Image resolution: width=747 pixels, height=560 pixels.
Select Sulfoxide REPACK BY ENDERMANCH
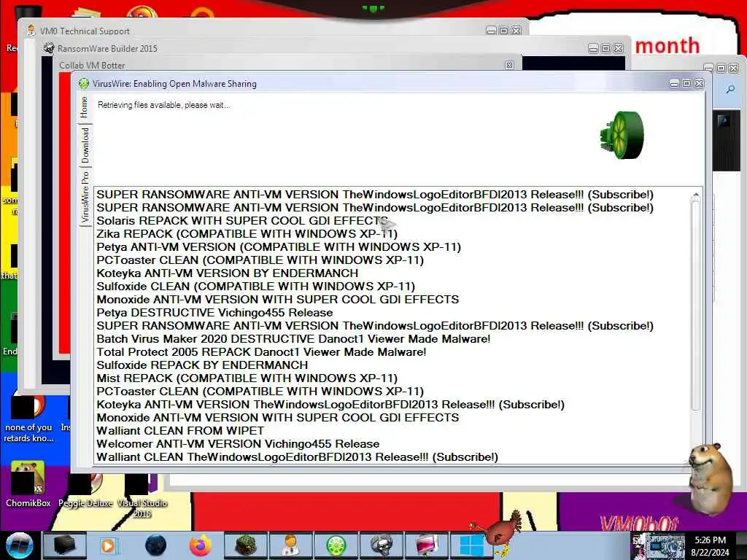coord(202,365)
